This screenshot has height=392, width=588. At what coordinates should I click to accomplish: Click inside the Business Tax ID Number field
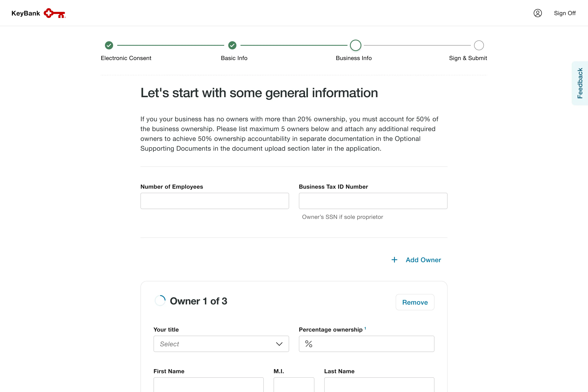(373, 201)
